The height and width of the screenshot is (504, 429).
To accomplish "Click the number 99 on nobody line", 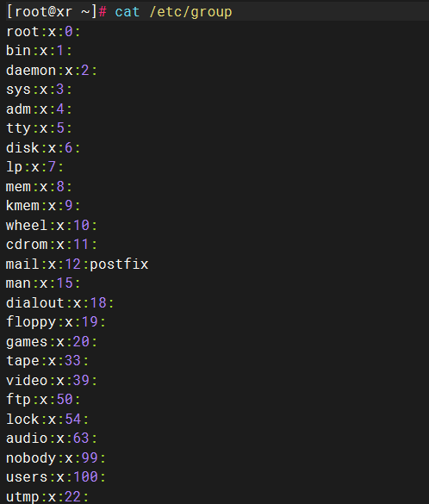I will 90,457.
